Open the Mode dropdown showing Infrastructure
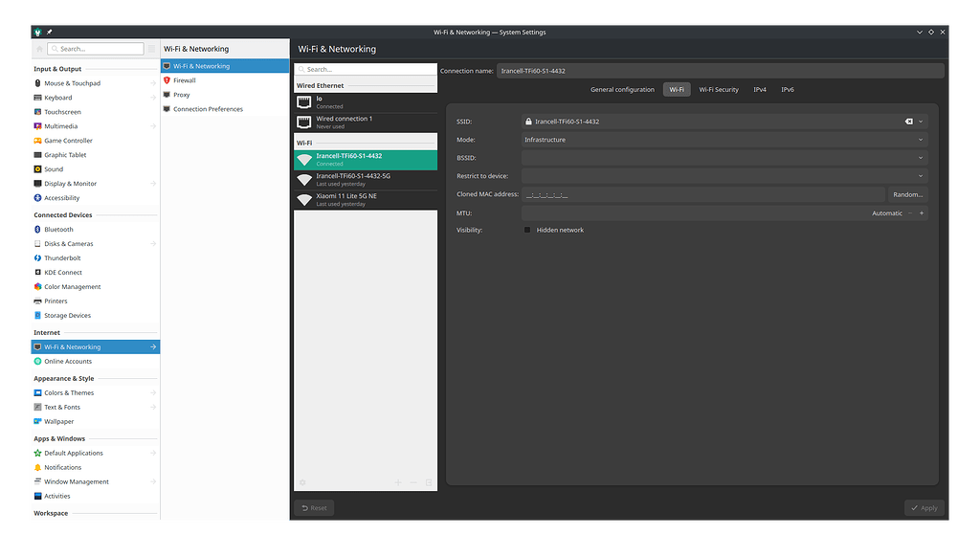980x557 pixels. click(x=724, y=140)
